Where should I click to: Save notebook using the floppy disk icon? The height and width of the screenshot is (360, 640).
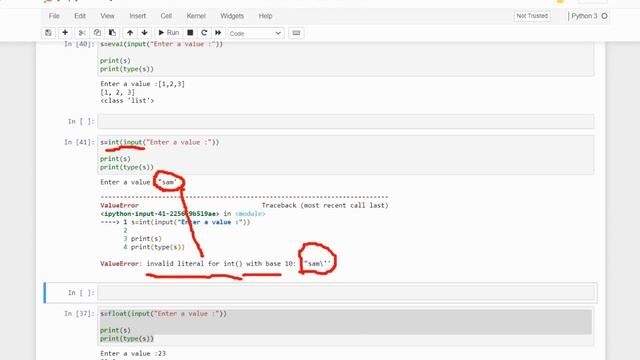click(49, 33)
